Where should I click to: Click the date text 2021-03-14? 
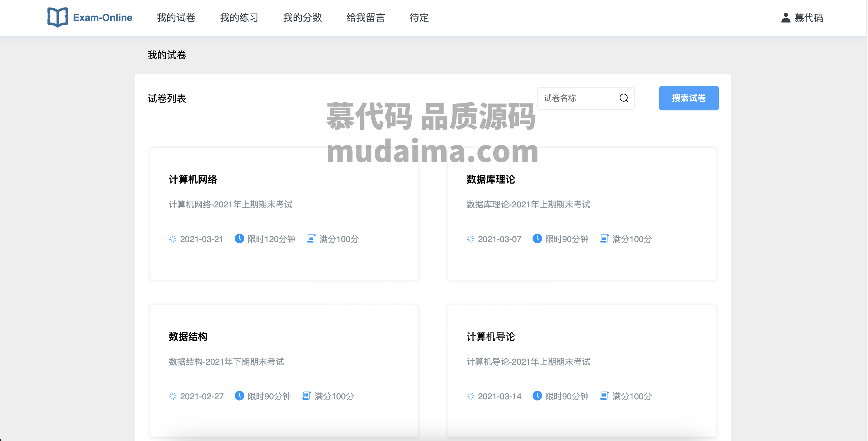point(499,397)
